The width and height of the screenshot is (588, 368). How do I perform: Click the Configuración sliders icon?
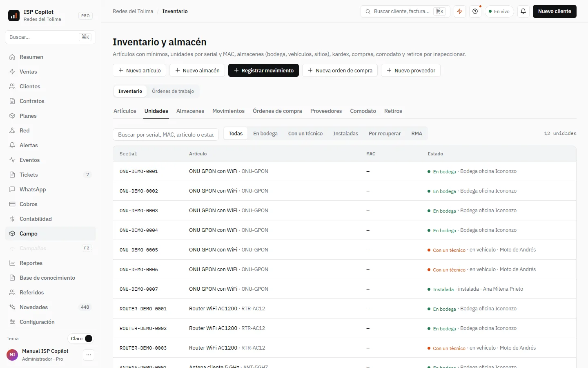pyautogui.click(x=12, y=322)
